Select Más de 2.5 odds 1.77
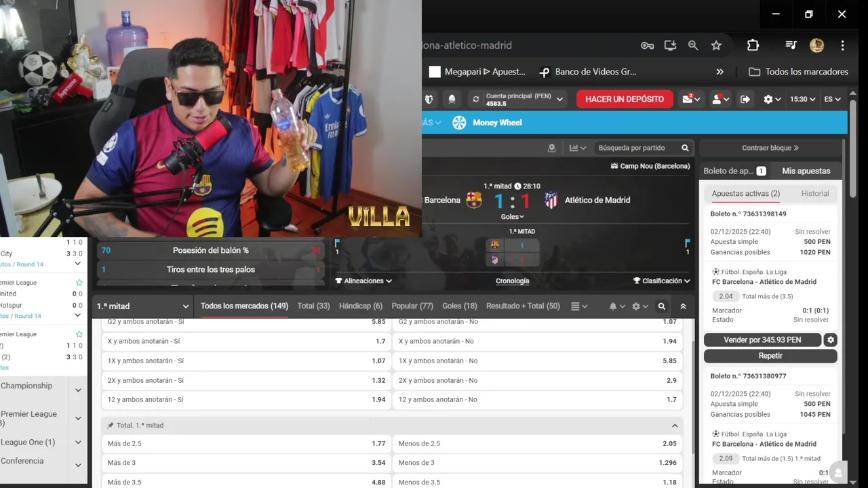 [x=246, y=444]
